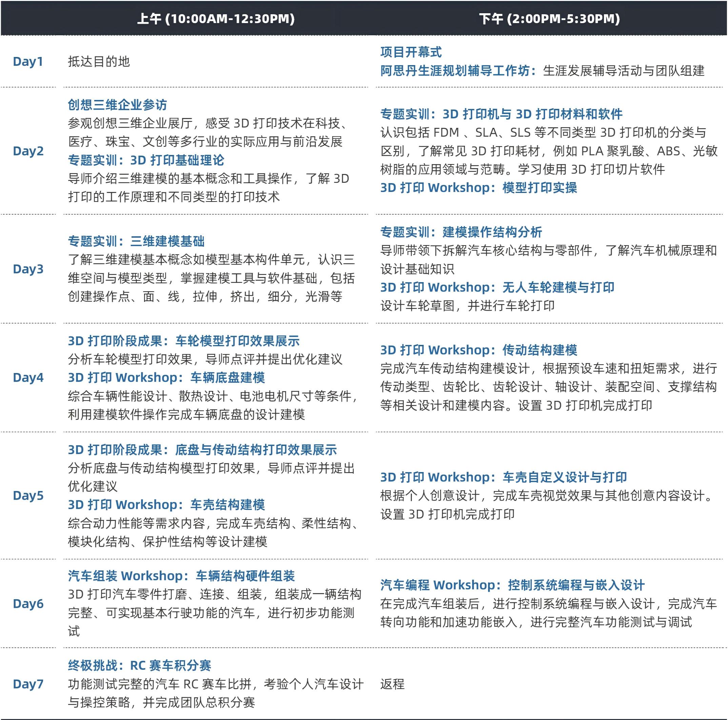Click 3D 打印 Workshop：传动结构建模 heading
Image resolution: width=728 pixels, height=720 pixels.
tap(479, 350)
